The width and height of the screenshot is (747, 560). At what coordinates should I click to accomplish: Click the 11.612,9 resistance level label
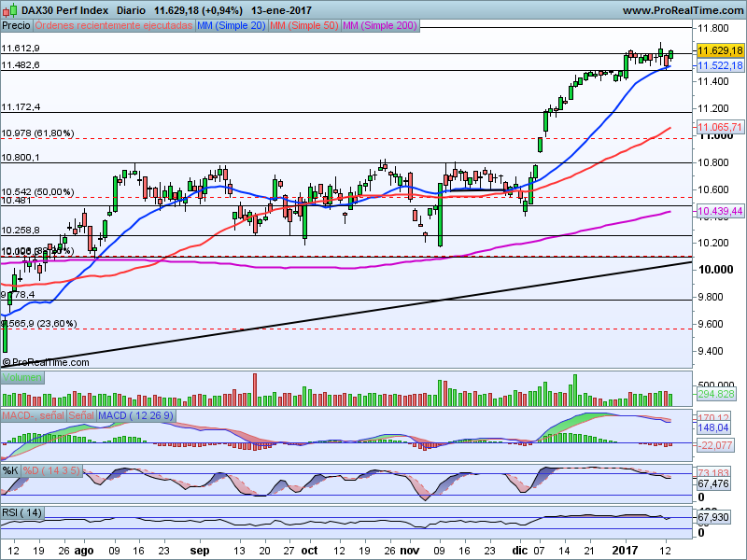tap(21, 49)
